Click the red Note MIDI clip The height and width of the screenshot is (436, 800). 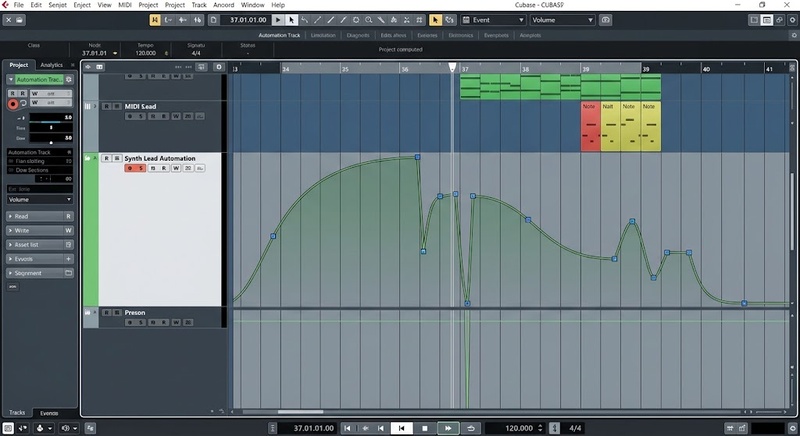click(x=590, y=126)
